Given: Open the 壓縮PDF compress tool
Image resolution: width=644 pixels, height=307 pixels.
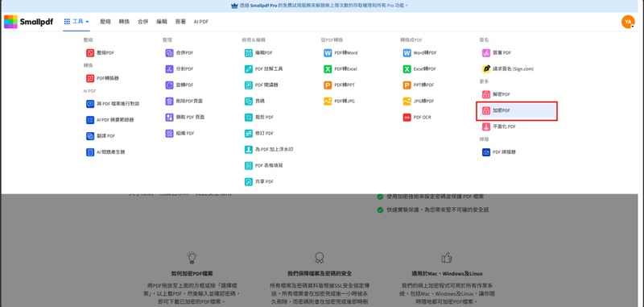Looking at the screenshot, I should pos(100,53).
